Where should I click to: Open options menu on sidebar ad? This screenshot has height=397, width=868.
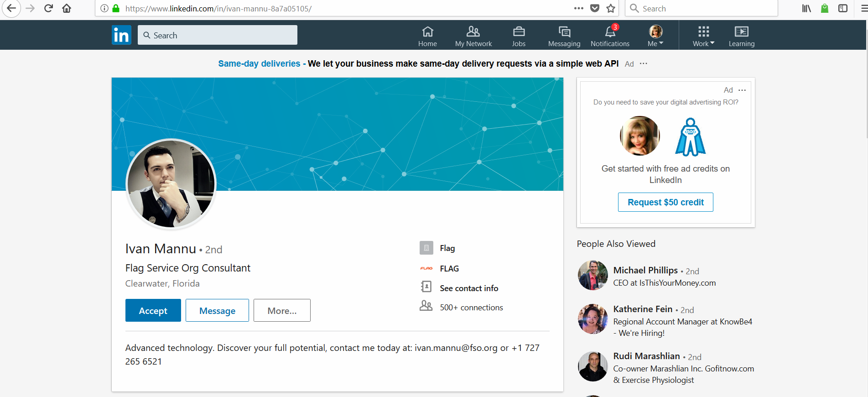pos(742,90)
